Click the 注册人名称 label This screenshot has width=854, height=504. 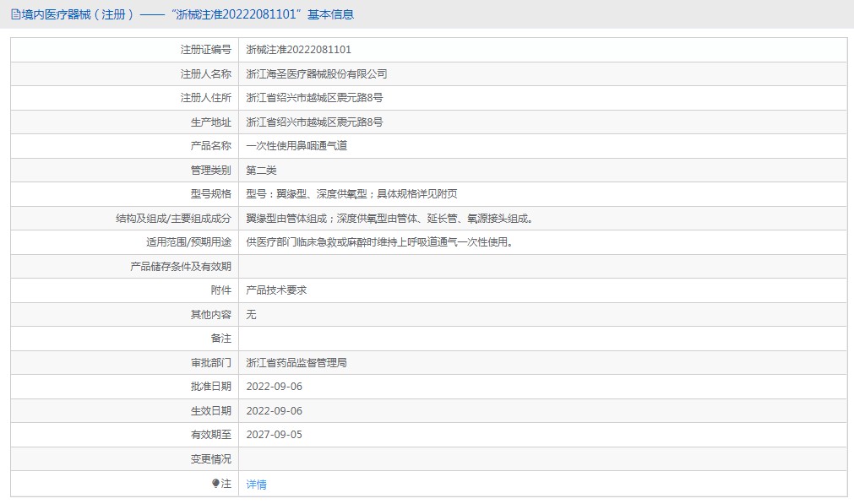[x=206, y=73]
